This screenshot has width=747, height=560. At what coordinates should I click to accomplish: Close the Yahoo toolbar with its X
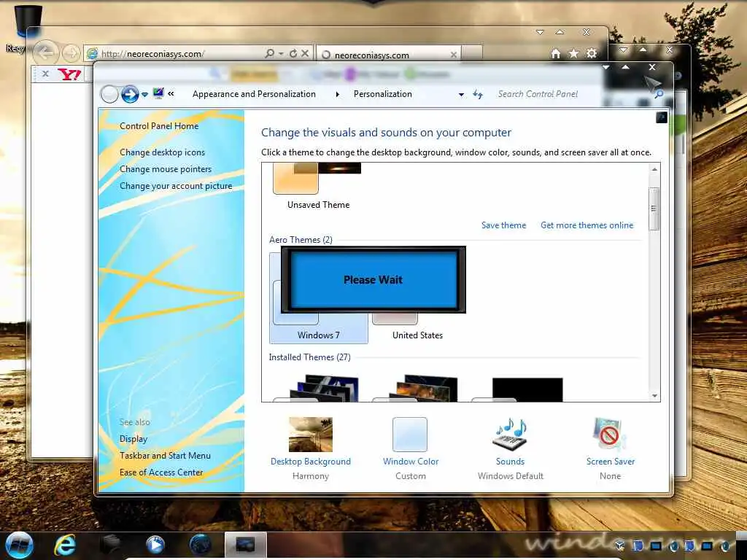(x=45, y=74)
